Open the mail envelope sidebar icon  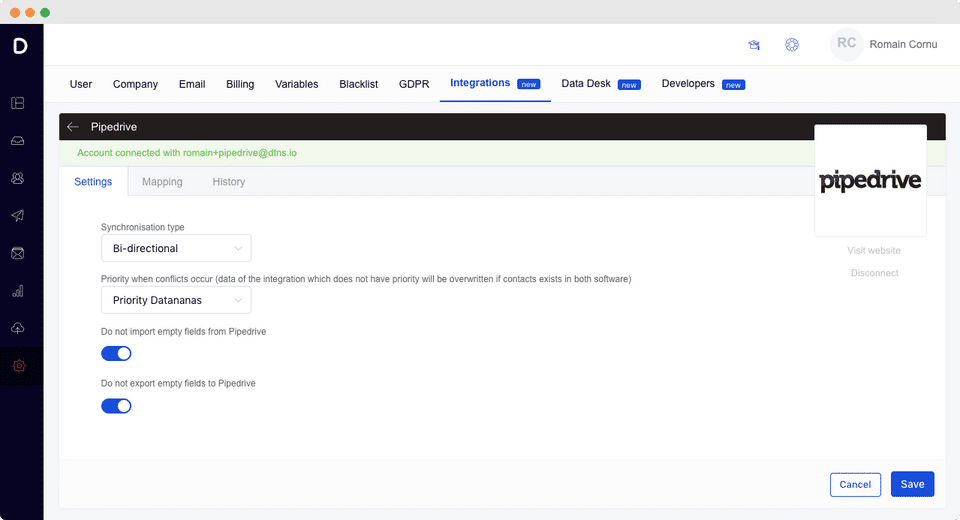click(18, 254)
